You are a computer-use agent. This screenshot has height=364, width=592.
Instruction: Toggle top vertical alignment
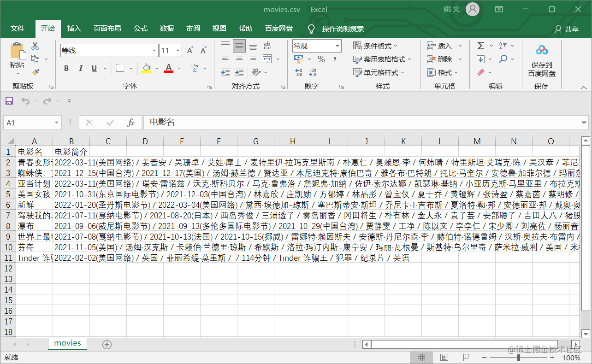pyautogui.click(x=225, y=46)
